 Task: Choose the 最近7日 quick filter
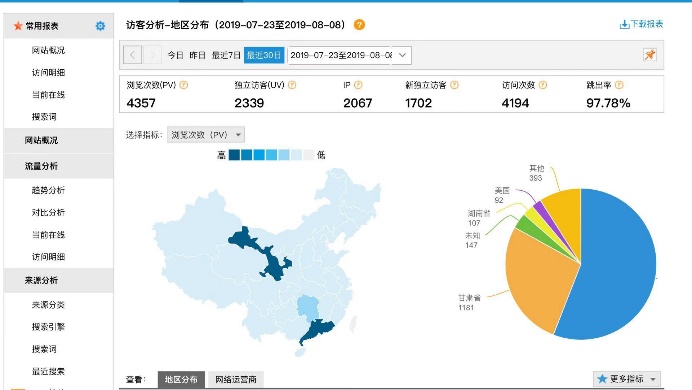(x=226, y=55)
